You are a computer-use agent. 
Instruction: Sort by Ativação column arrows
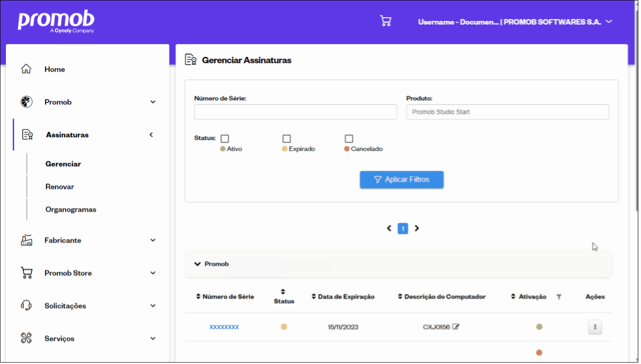513,297
